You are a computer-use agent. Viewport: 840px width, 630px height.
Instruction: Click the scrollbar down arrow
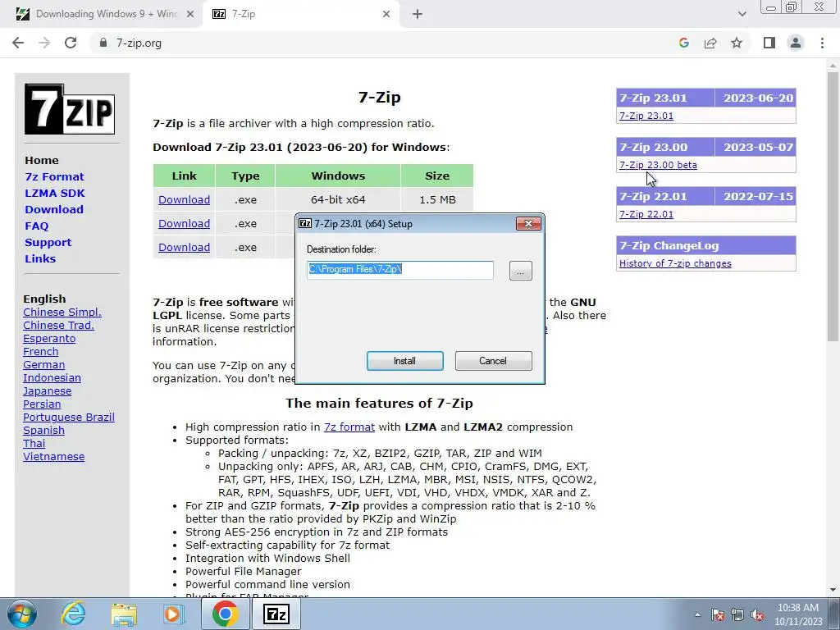pos(833,590)
